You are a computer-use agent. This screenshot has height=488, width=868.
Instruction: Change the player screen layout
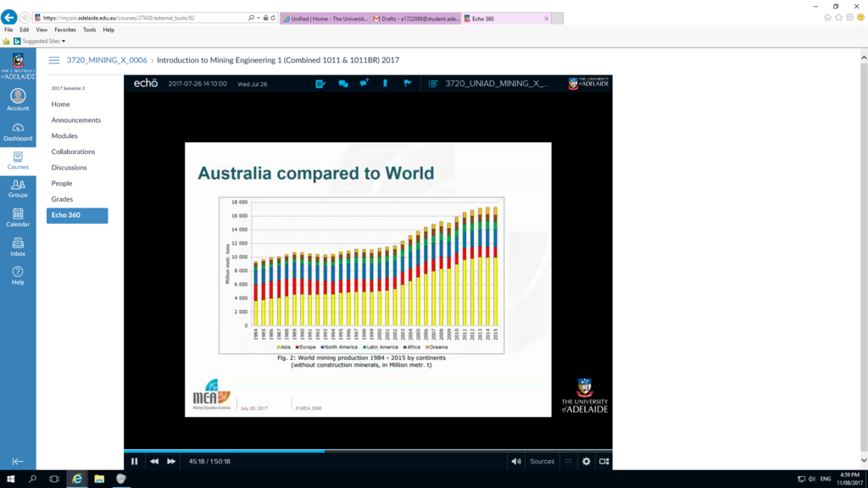coord(604,461)
